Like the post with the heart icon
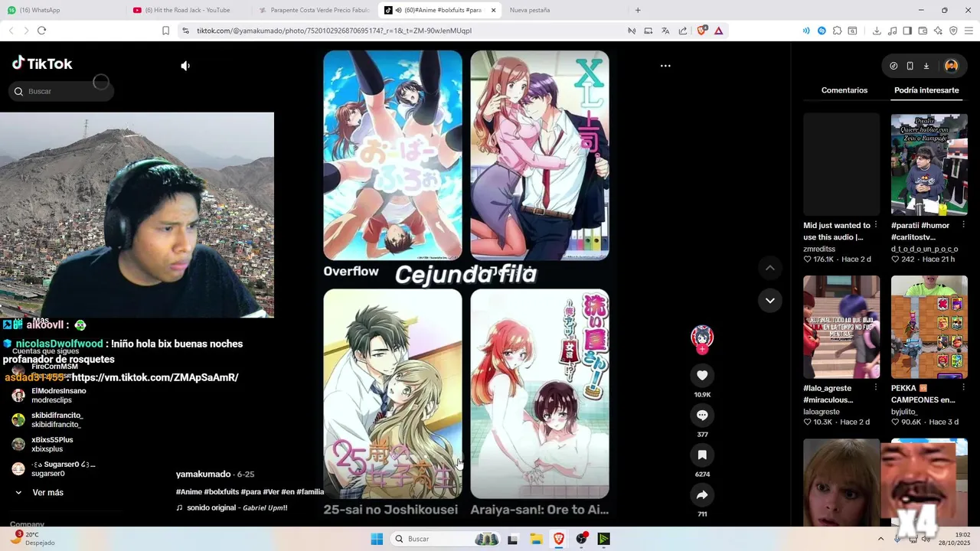This screenshot has height=551, width=980. pos(702,375)
